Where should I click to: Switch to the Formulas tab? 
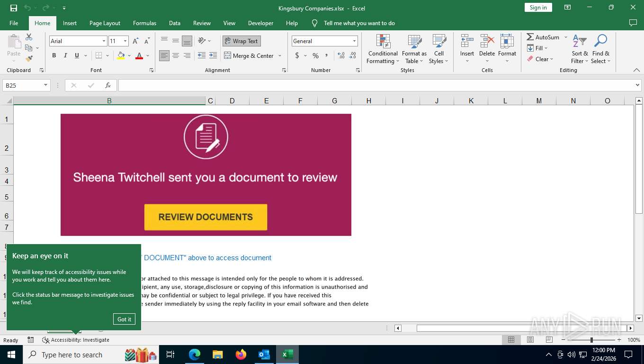pyautogui.click(x=144, y=23)
